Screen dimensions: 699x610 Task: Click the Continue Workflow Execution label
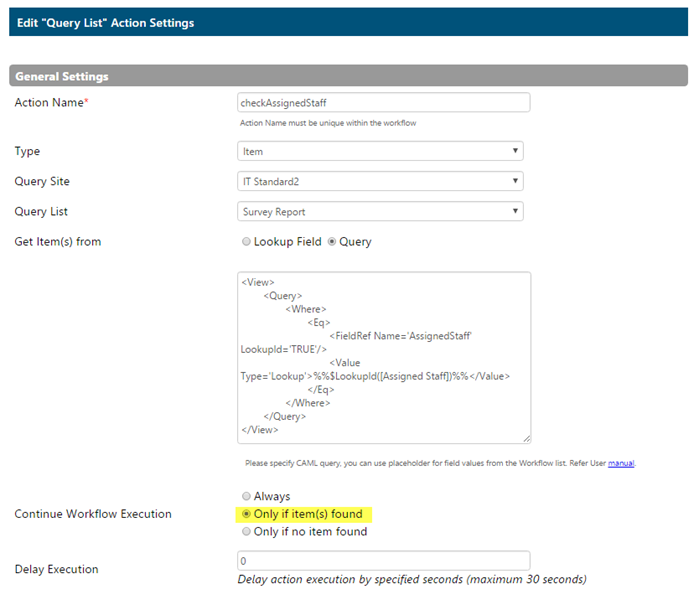93,514
